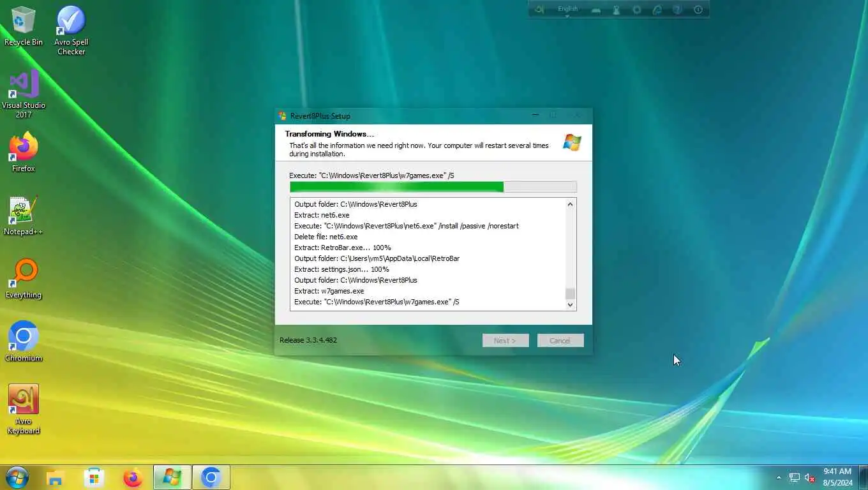Open the Start menu orb

pyautogui.click(x=17, y=477)
